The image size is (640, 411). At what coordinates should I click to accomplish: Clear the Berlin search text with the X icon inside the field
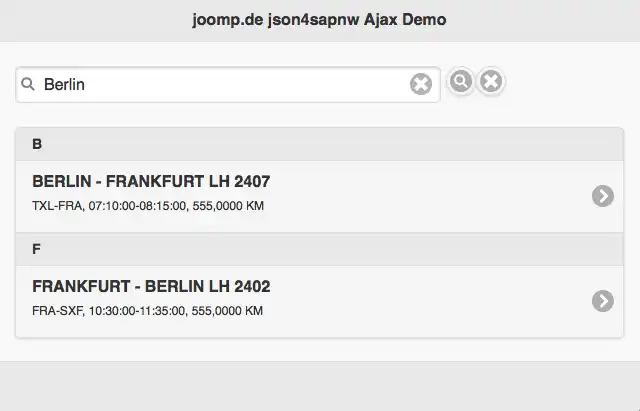point(421,85)
